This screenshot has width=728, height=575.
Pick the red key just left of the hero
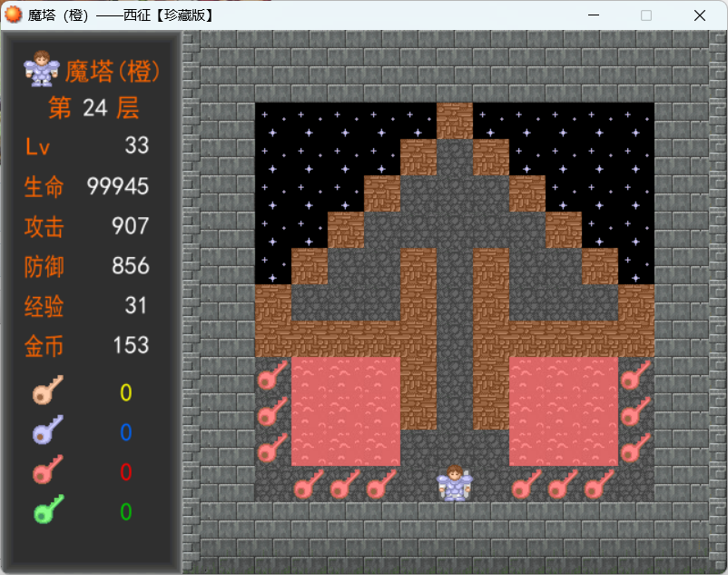pyautogui.click(x=381, y=484)
